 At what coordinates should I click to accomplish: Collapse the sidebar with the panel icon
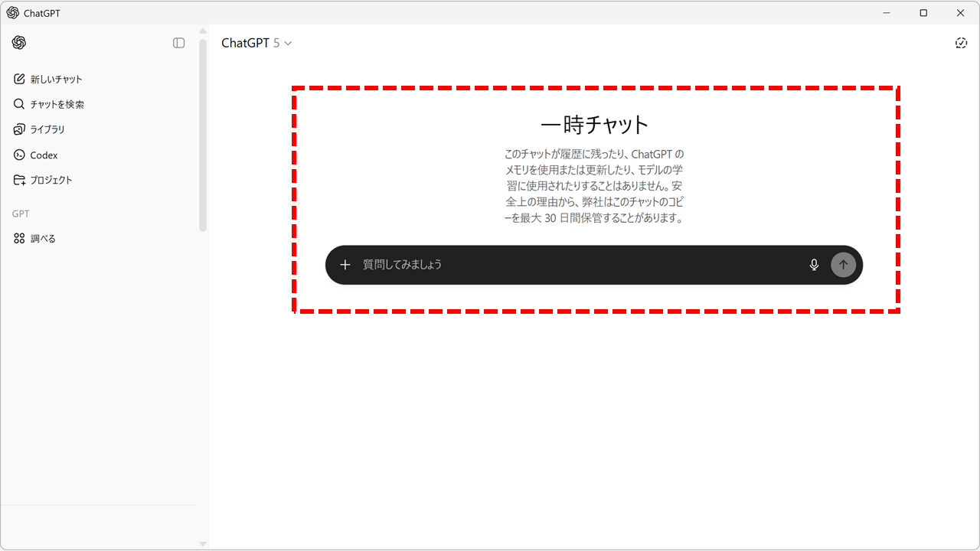pos(179,43)
